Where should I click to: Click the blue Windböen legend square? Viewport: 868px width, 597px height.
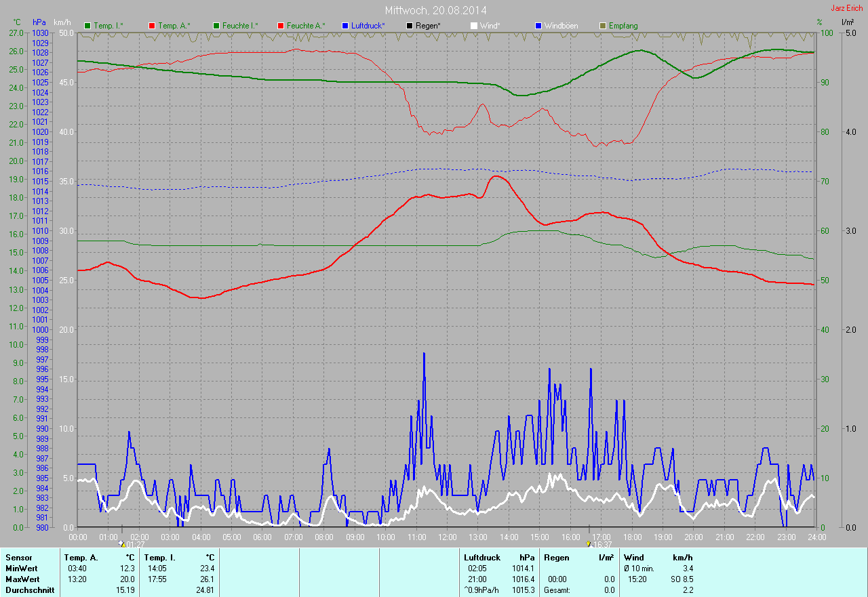[x=538, y=26]
